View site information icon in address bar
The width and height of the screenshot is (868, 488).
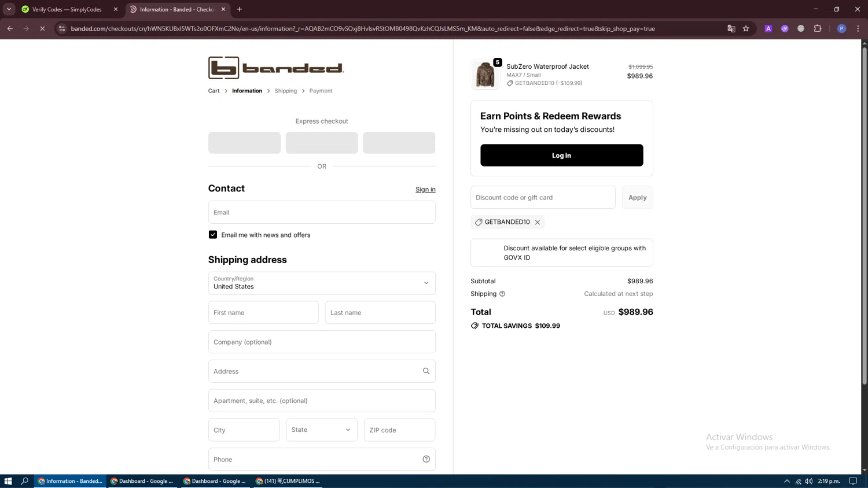click(62, 28)
